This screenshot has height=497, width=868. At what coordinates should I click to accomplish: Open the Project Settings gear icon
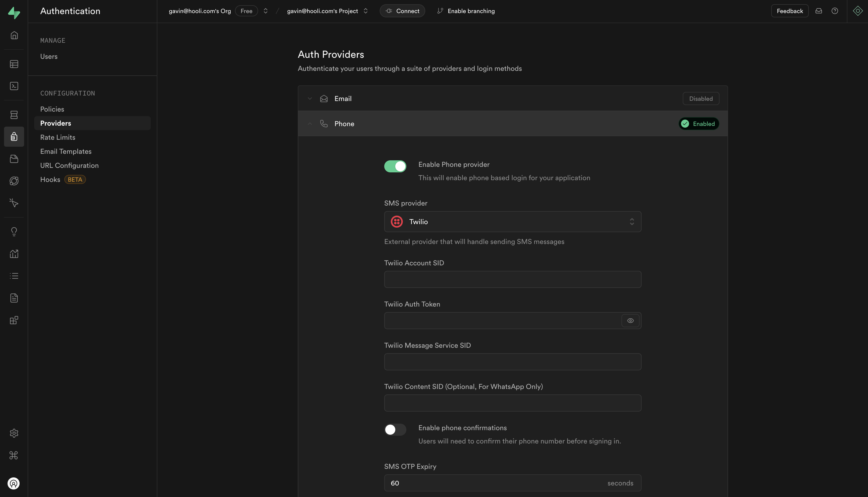click(14, 433)
